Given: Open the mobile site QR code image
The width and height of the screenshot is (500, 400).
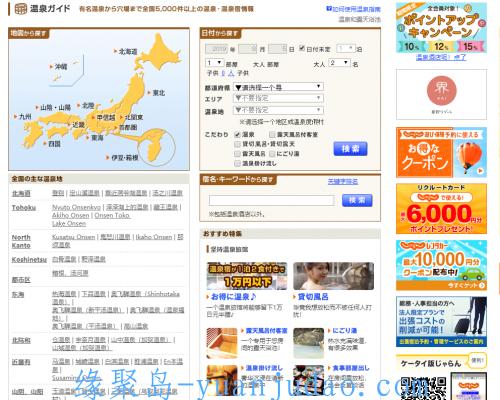Looking at the screenshot, I should click(423, 388).
